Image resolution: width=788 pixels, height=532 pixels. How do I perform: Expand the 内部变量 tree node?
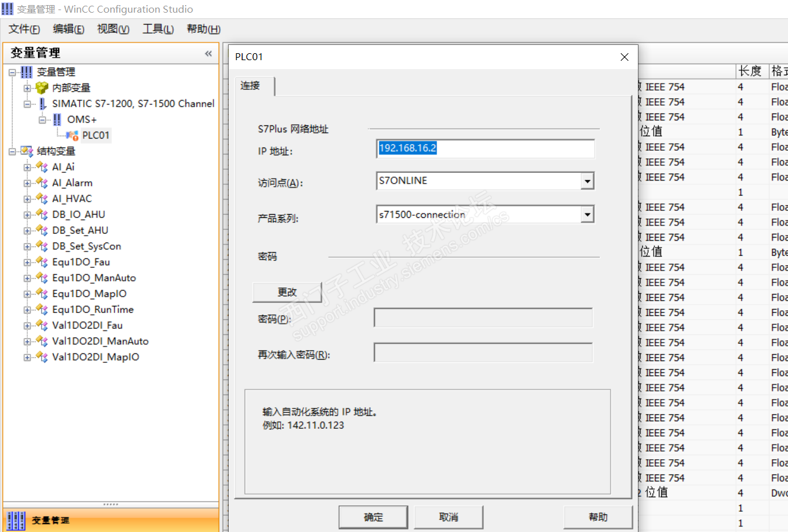[x=27, y=88]
